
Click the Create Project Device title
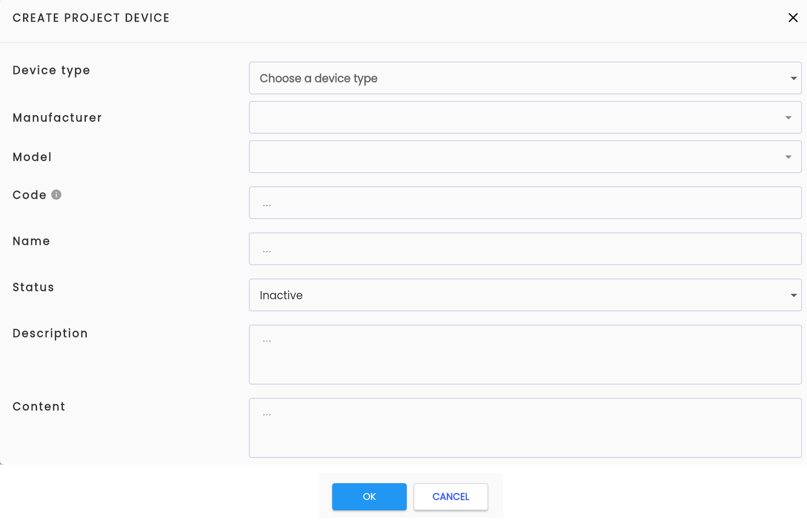(91, 18)
